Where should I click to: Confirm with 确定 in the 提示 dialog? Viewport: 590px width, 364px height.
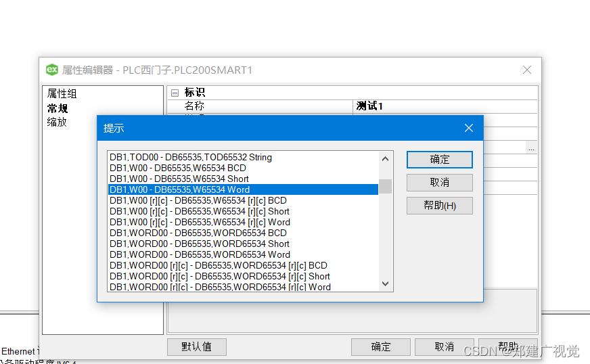pos(440,160)
